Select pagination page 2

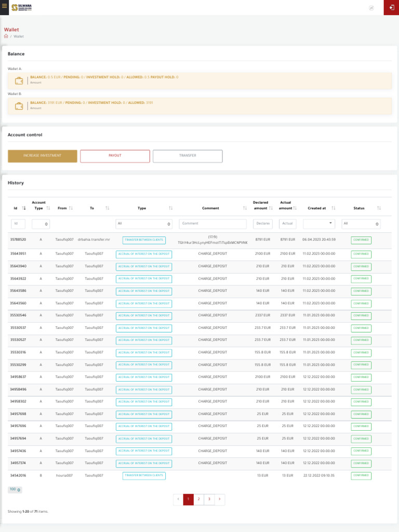pyautogui.click(x=199, y=499)
